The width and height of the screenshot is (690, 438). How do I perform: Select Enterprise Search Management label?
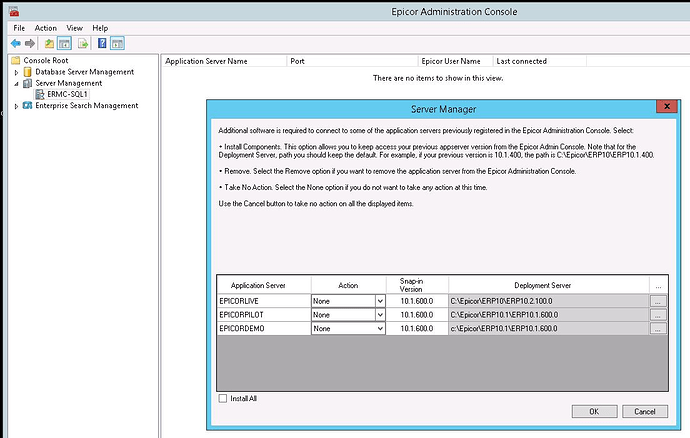coord(87,106)
